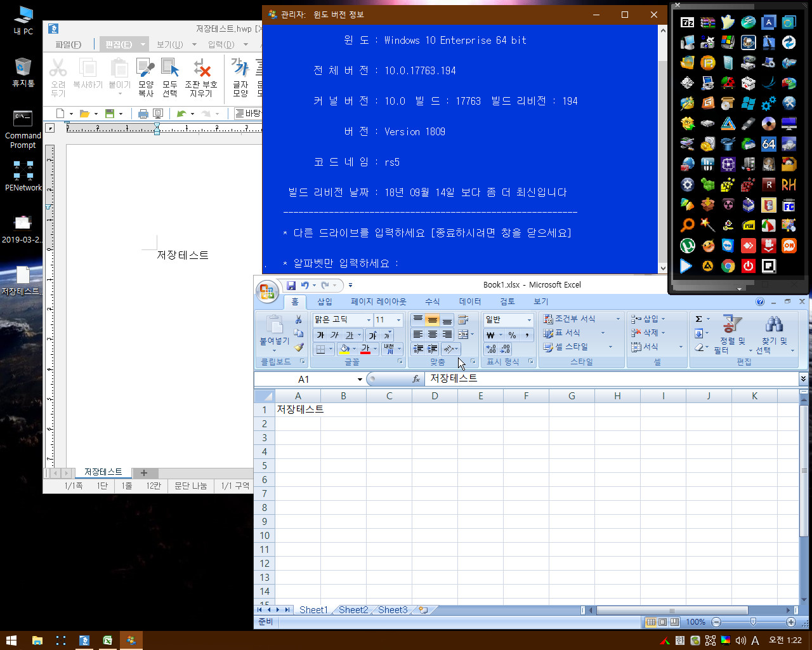Click the Hangul print icon in quick toolbar
812x650 pixels.
point(143,114)
